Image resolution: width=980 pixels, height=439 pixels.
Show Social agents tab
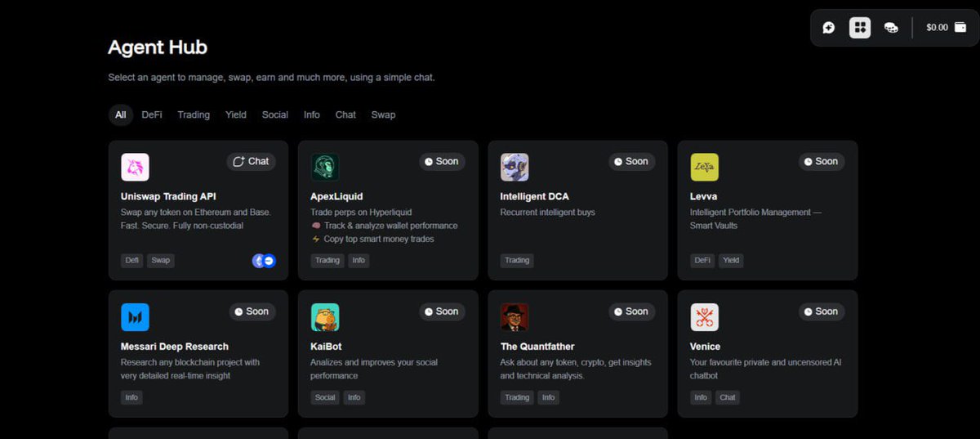point(275,114)
